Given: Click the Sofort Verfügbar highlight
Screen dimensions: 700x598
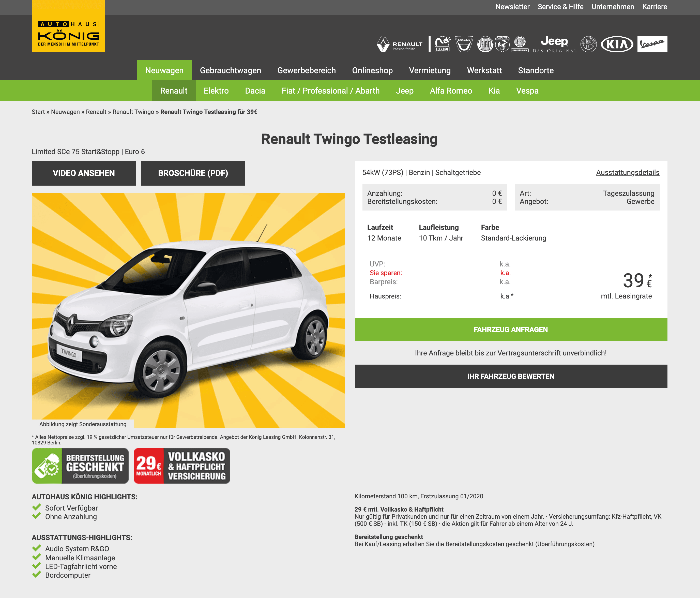Looking at the screenshot, I should [71, 508].
